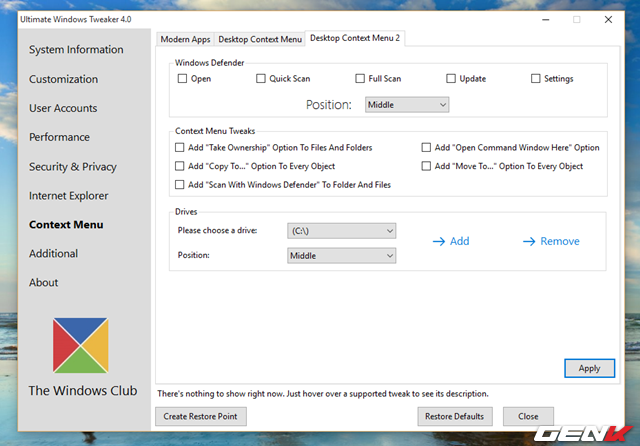Screen dimensions: 640x446
Task: Tick Add "Scan With Windows Defender" checkbox
Action: pos(179,185)
